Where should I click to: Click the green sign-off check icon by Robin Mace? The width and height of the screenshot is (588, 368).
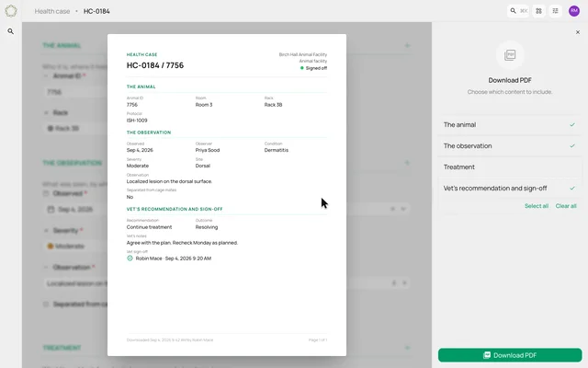[130, 258]
